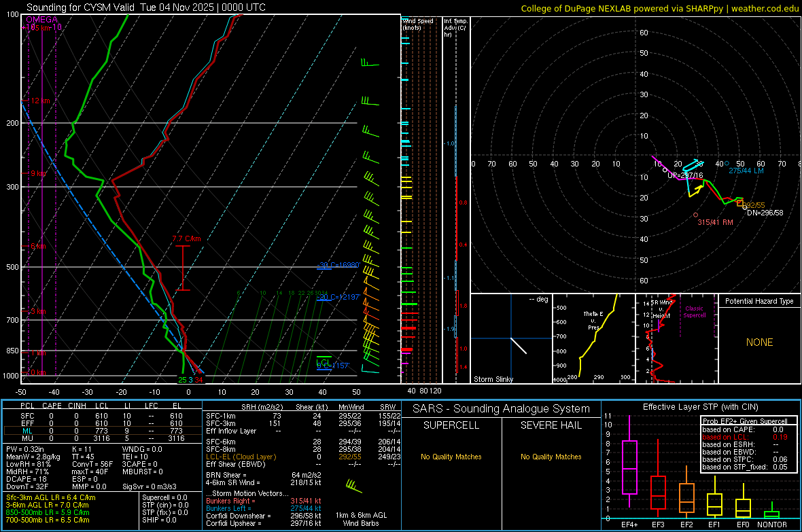Click the LCL-EL (Cloud Layer) row
The width and height of the screenshot is (802, 532).
[303, 457]
